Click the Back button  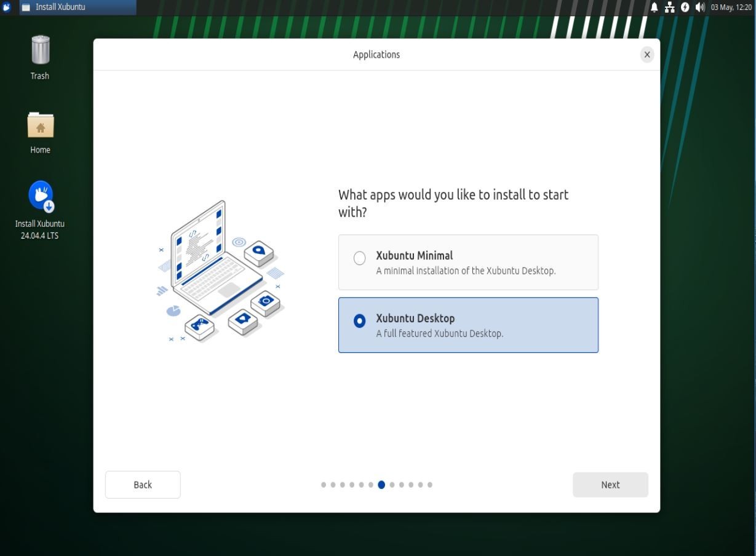tap(143, 485)
